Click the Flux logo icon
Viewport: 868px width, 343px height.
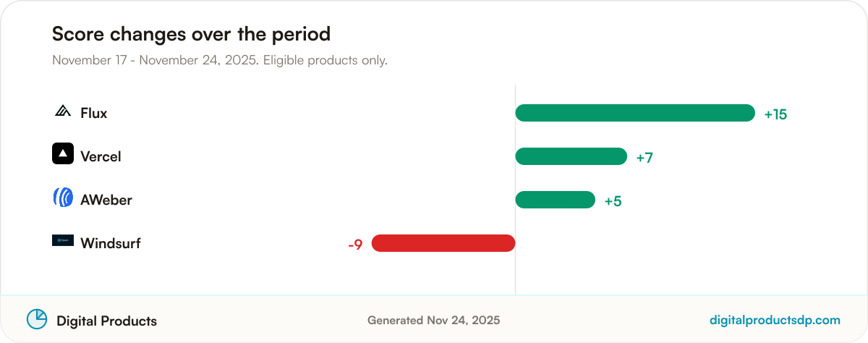[x=63, y=111]
